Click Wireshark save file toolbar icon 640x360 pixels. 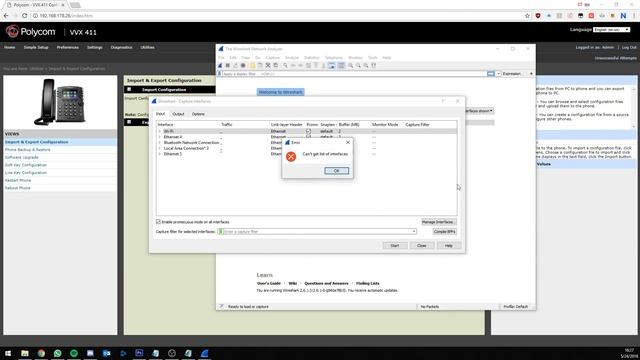click(x=260, y=65)
